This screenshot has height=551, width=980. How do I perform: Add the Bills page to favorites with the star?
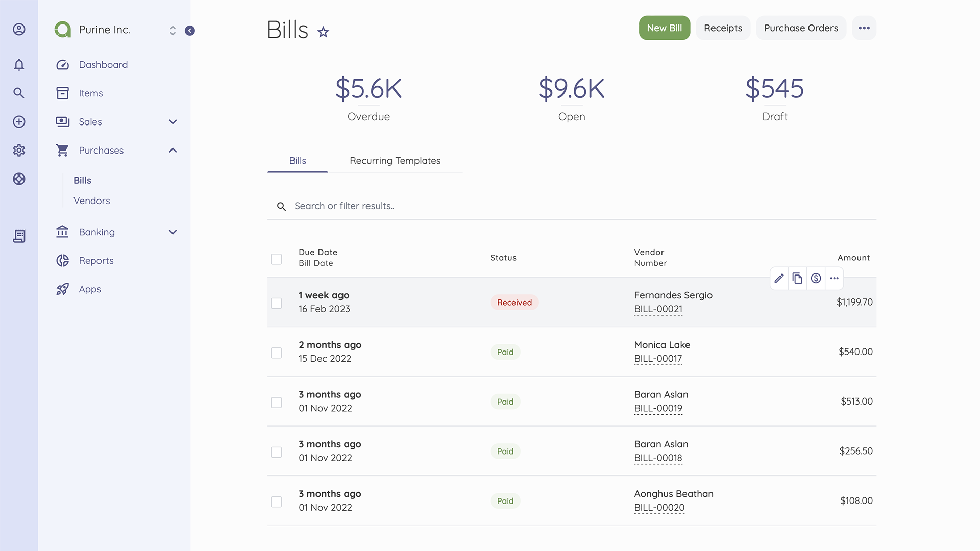click(x=323, y=32)
